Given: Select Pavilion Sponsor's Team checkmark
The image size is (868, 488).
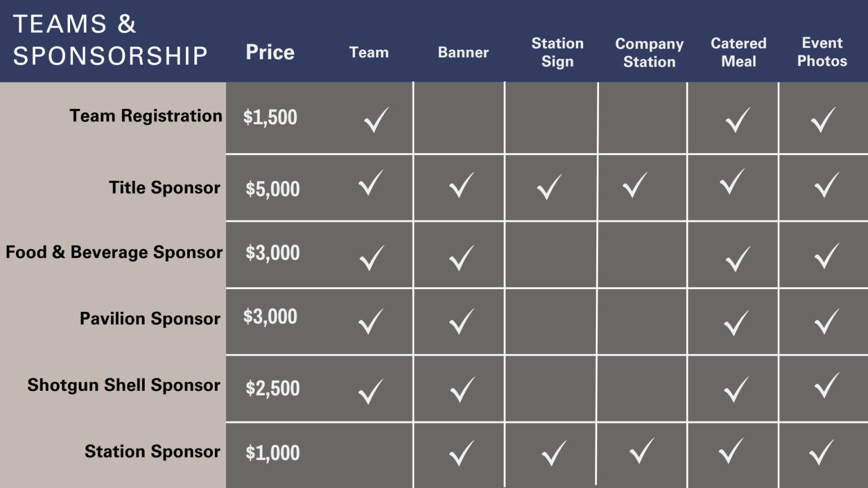Looking at the screenshot, I should tap(371, 321).
